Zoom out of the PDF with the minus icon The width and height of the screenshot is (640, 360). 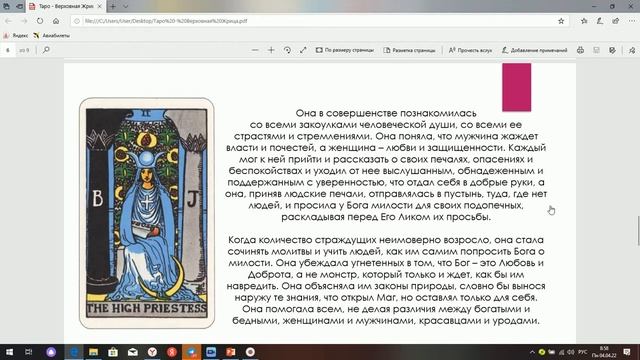255,50
